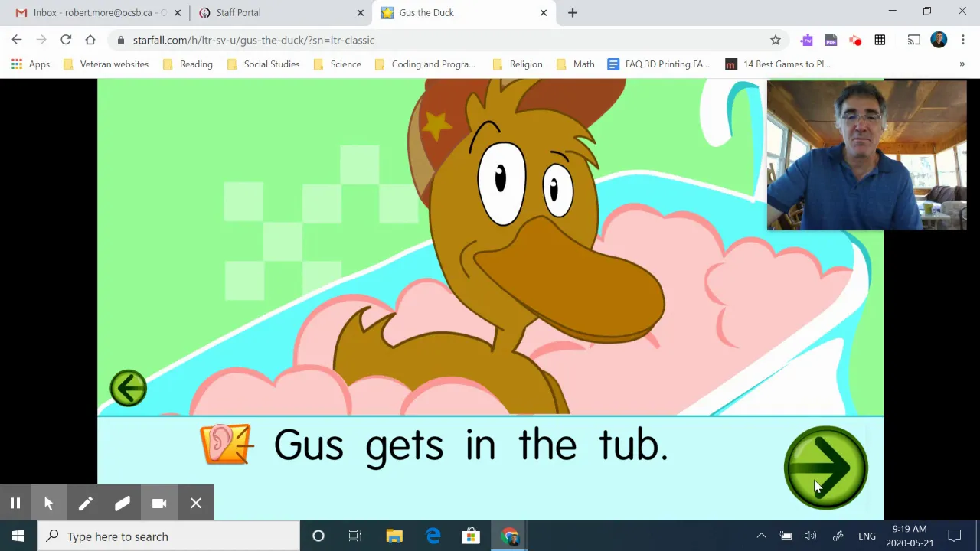
Task: Select the recorder eraser tool
Action: tap(122, 504)
